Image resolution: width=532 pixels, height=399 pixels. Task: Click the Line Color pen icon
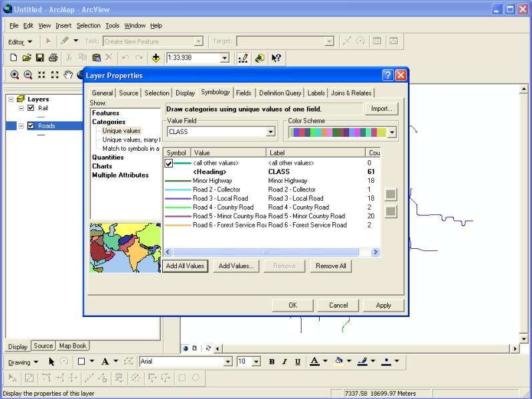coord(362,362)
